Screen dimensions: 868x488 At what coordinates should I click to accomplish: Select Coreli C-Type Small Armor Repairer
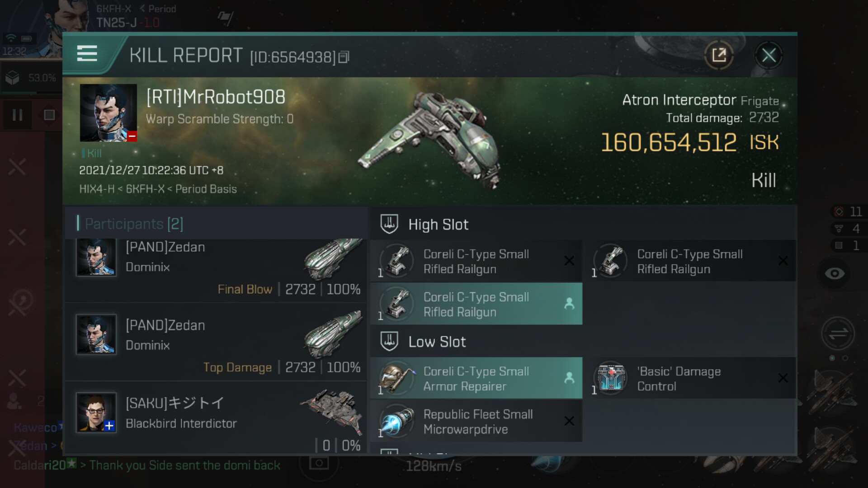click(x=476, y=379)
